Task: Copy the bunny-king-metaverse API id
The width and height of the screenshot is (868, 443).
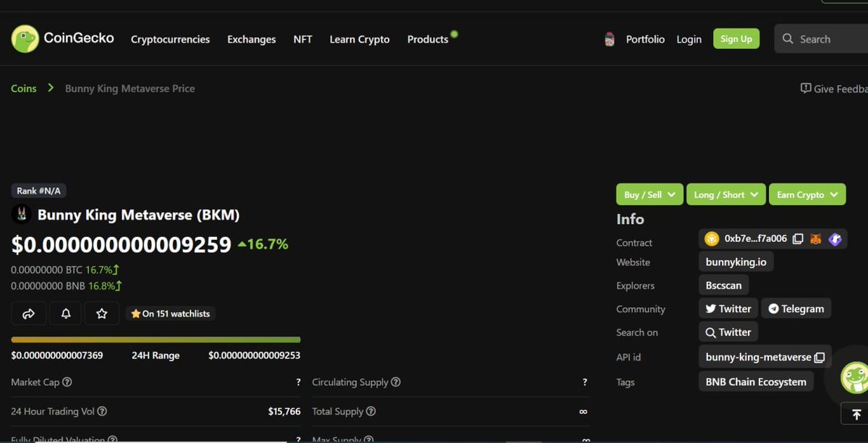Action: tap(820, 357)
